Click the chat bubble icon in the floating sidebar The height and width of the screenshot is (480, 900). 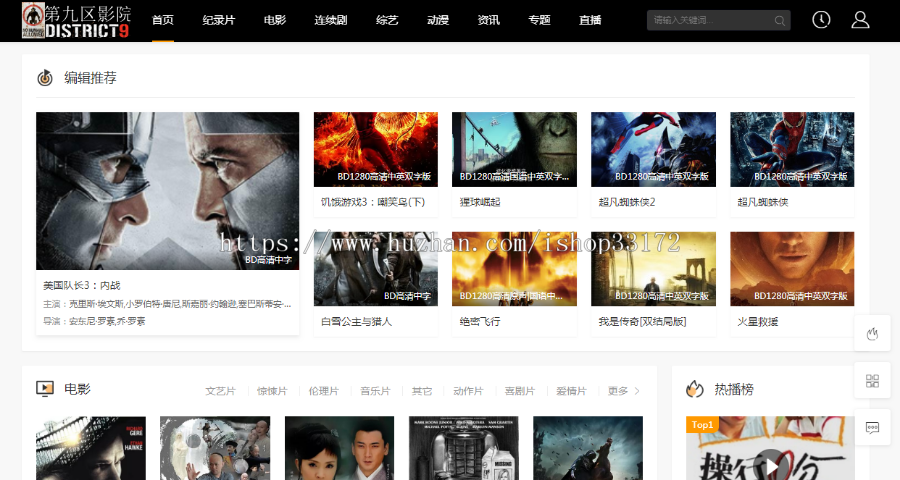[x=872, y=428]
